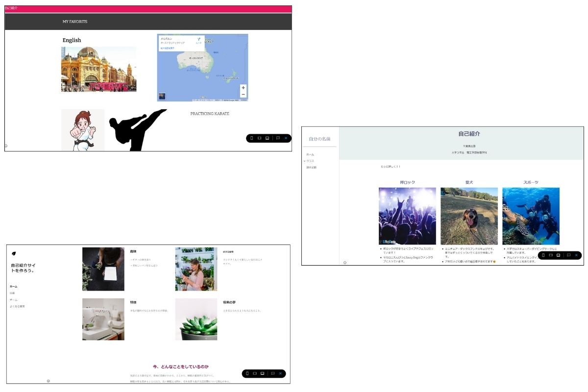Switch to large screen preview in the plant site window

click(x=263, y=373)
